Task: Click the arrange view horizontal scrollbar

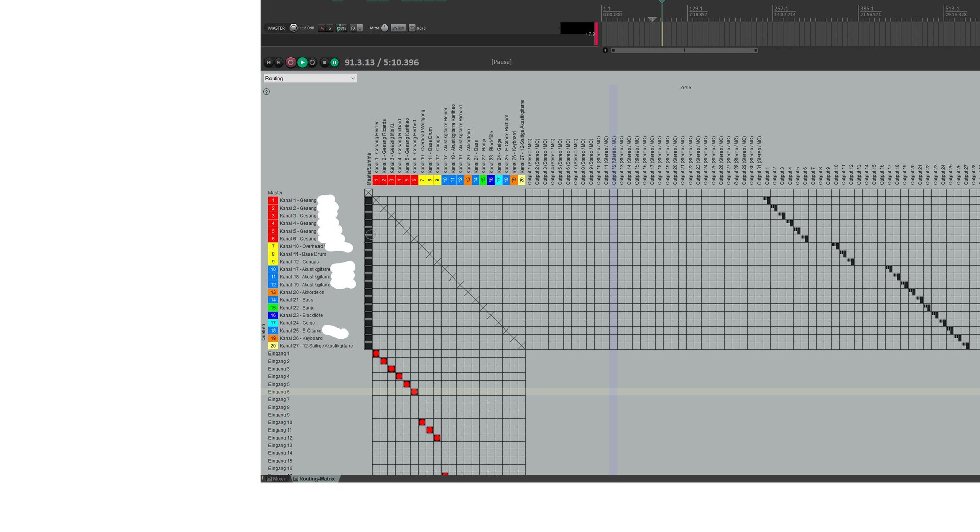Action: pyautogui.click(x=684, y=50)
